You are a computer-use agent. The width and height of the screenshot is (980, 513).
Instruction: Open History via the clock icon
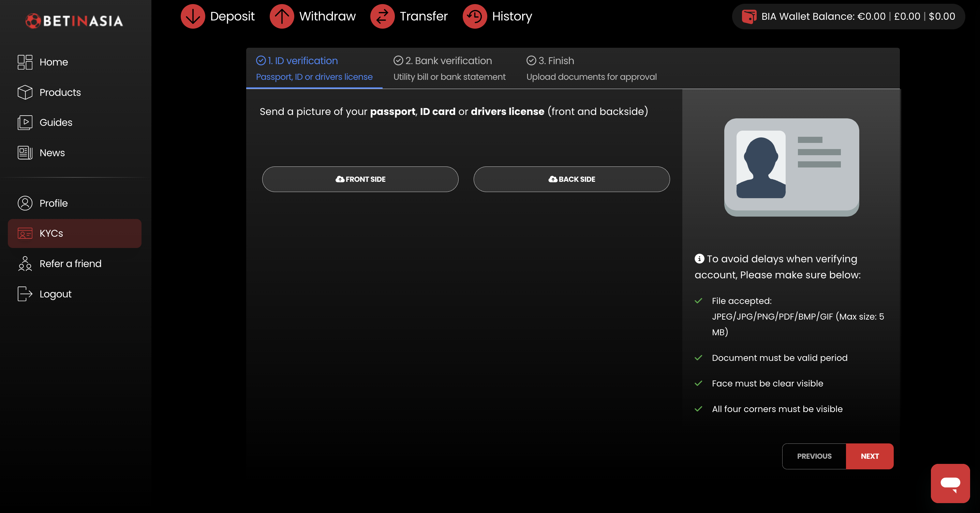(474, 16)
